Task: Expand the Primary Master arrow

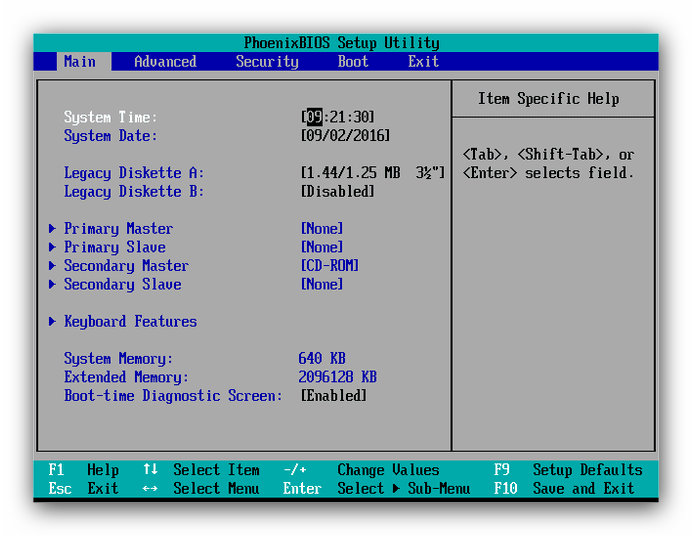Action: (52, 229)
